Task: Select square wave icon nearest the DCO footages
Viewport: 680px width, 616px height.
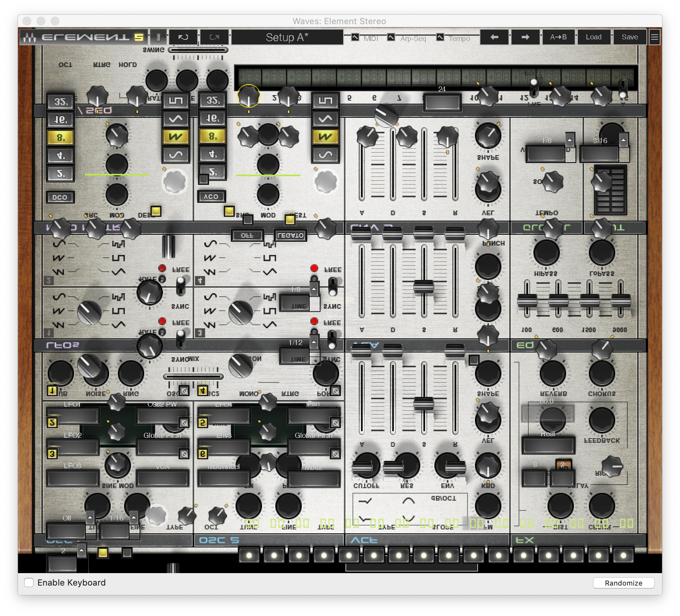Action: (x=176, y=101)
